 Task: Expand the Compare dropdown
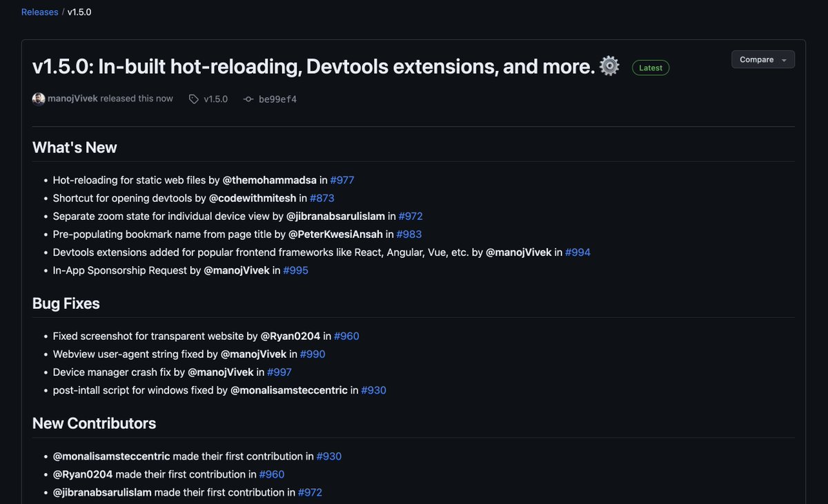tap(762, 59)
